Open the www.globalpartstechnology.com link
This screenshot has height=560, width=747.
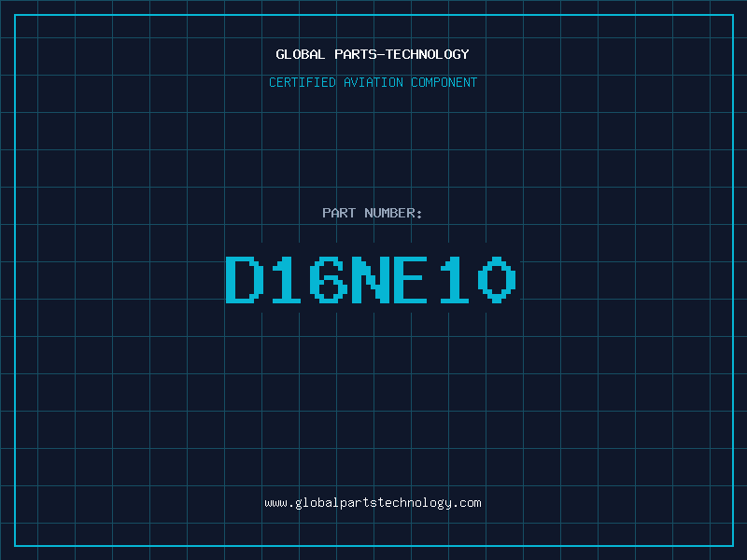point(373,503)
